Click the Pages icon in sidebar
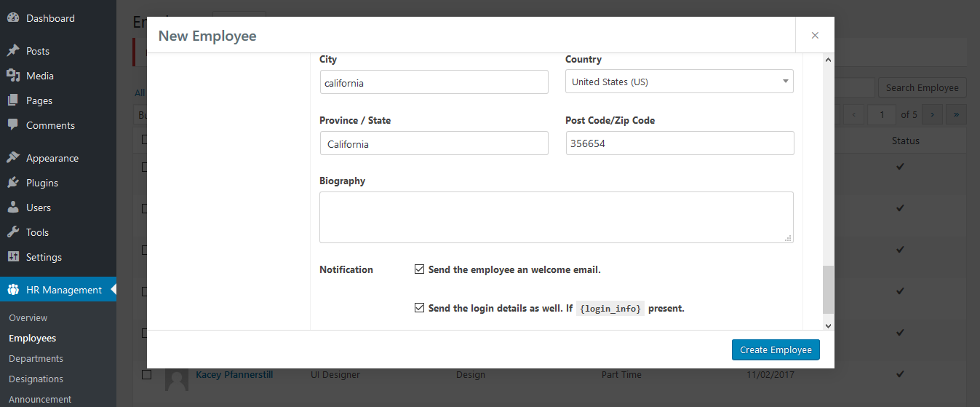The image size is (980, 407). coord(13,100)
